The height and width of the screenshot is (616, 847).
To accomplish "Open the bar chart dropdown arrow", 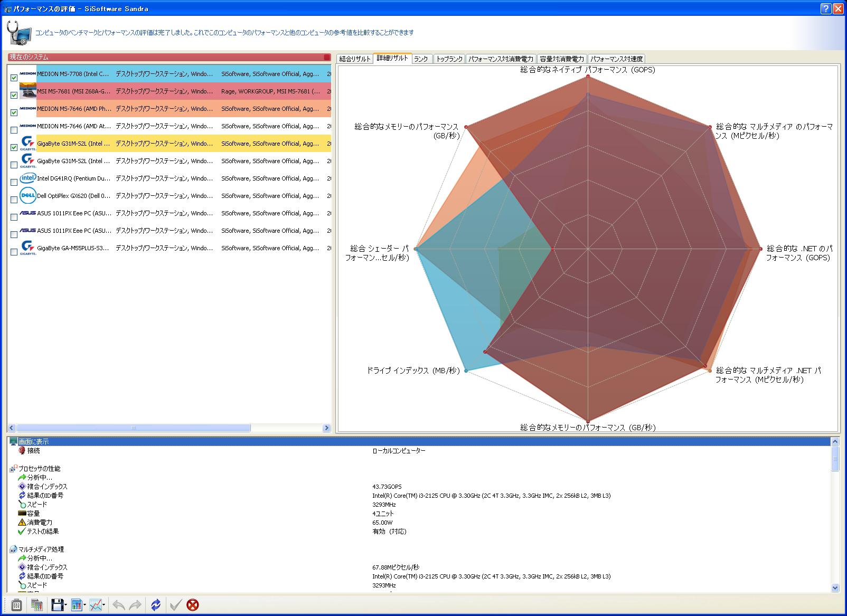I will pyautogui.click(x=84, y=605).
